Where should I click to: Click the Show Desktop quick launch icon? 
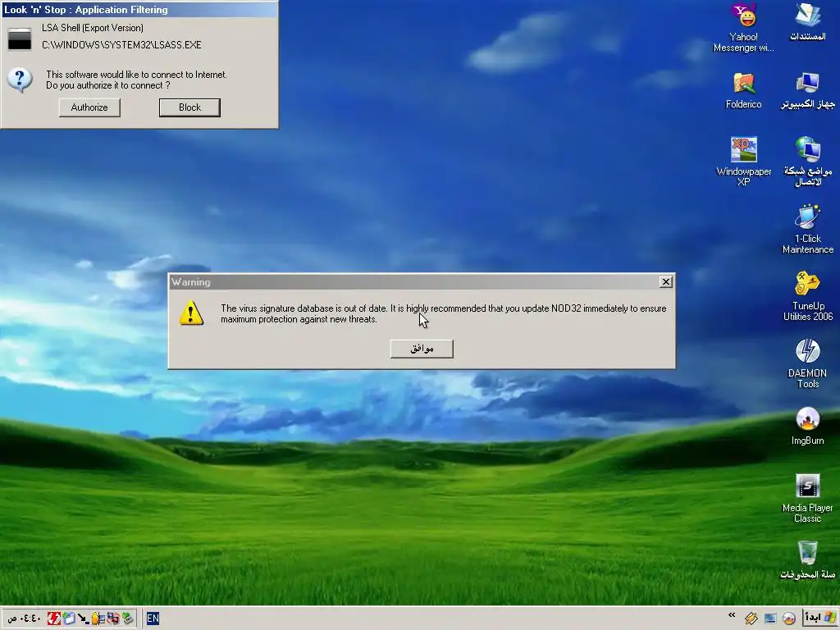coord(770,619)
